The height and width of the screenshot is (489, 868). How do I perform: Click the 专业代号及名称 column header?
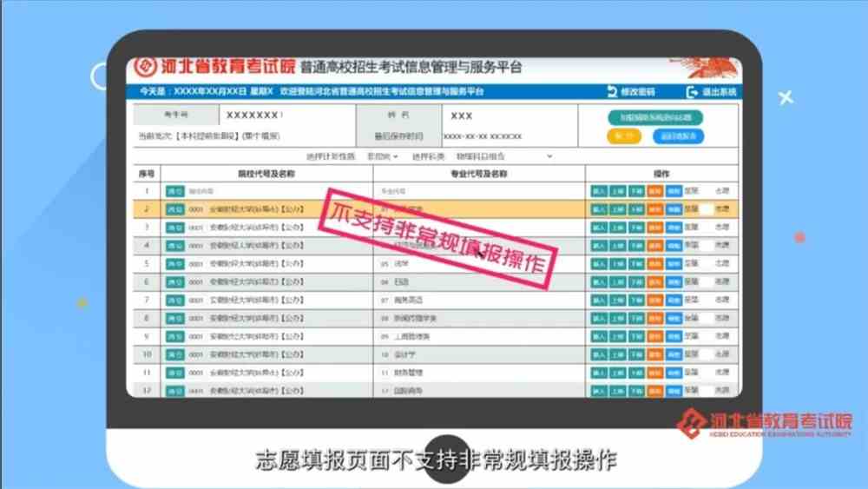[479, 174]
